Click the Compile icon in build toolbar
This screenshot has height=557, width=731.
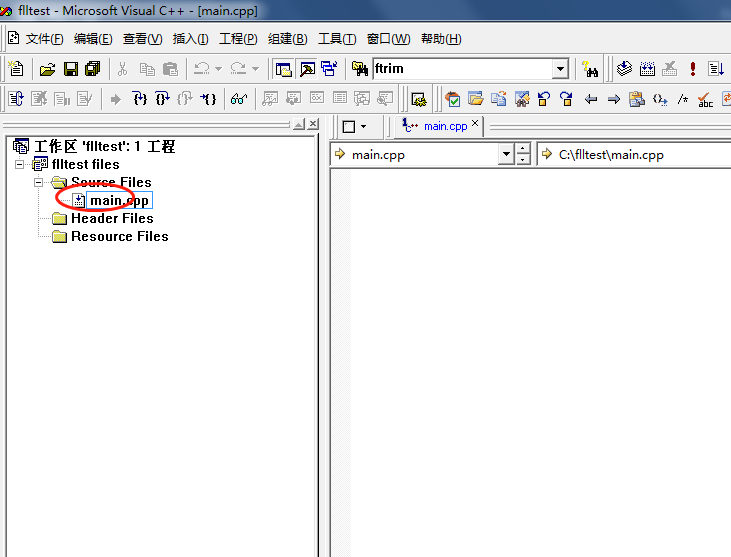pos(624,69)
